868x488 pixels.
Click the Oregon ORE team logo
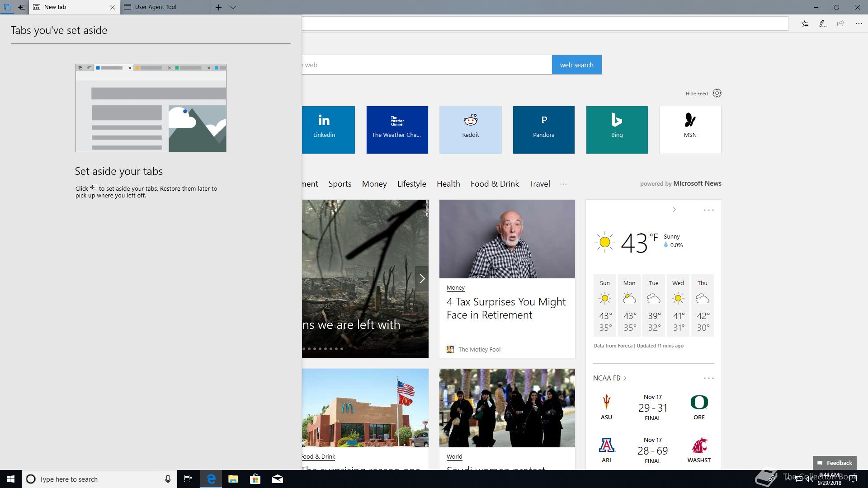coord(699,402)
